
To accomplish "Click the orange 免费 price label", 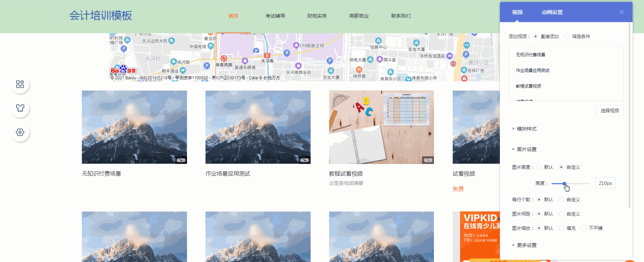I will [458, 189].
